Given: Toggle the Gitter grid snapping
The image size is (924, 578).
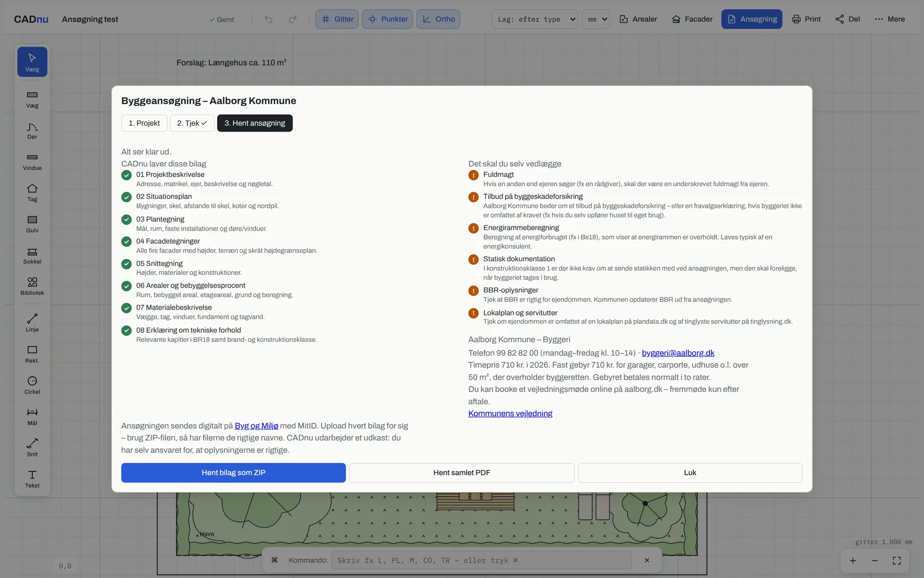Looking at the screenshot, I should tap(337, 19).
